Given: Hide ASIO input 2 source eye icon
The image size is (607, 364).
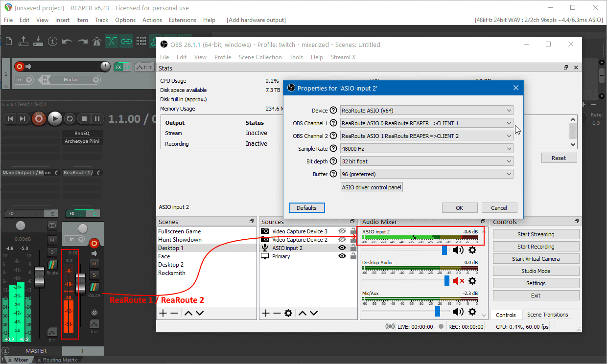Looking at the screenshot, I should [342, 248].
